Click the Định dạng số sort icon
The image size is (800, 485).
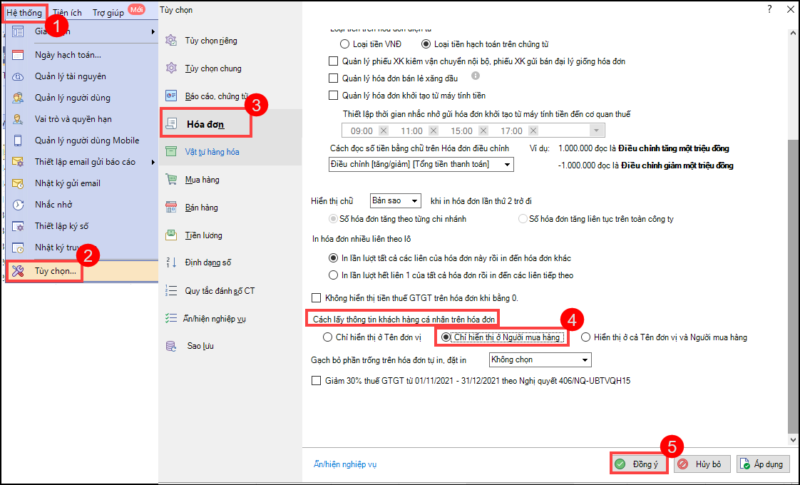point(171,263)
